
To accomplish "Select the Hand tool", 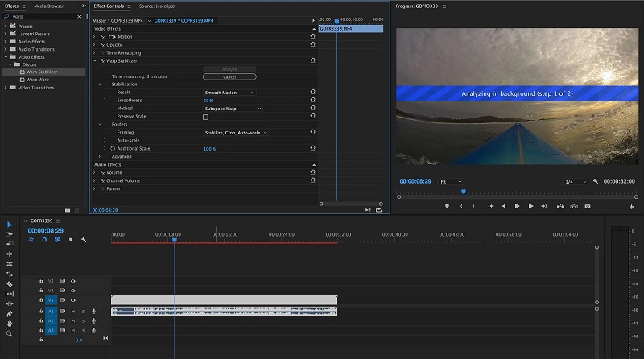I will pos(10,324).
